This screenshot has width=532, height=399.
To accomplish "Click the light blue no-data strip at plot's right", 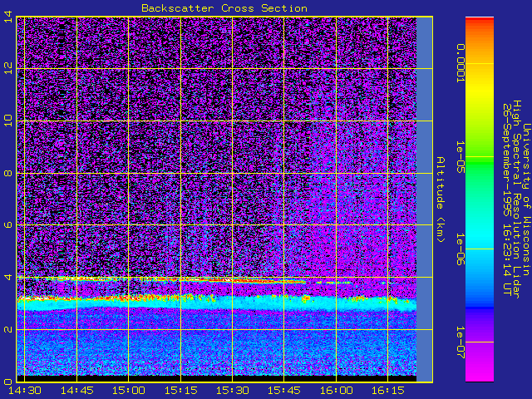I will (425, 199).
